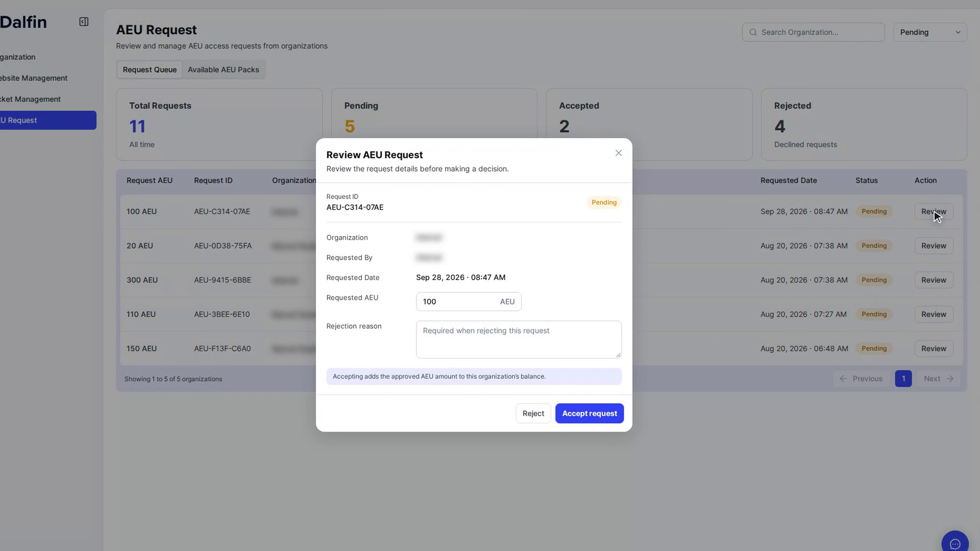Select the 300 AEU cell
980x551 pixels.
pos(142,280)
